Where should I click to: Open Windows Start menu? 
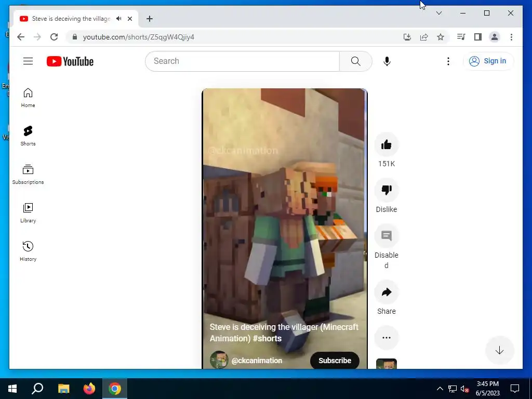coord(12,389)
